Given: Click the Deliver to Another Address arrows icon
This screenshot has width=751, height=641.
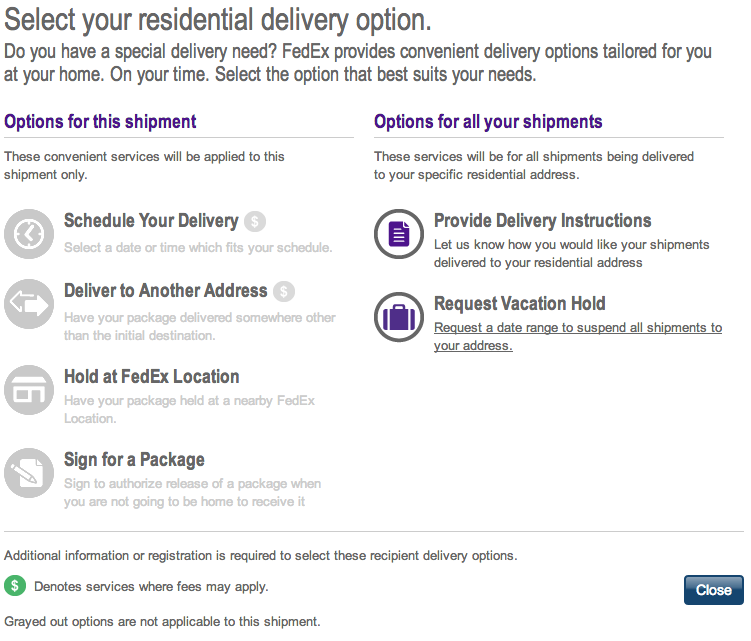Looking at the screenshot, I should coord(29,304).
